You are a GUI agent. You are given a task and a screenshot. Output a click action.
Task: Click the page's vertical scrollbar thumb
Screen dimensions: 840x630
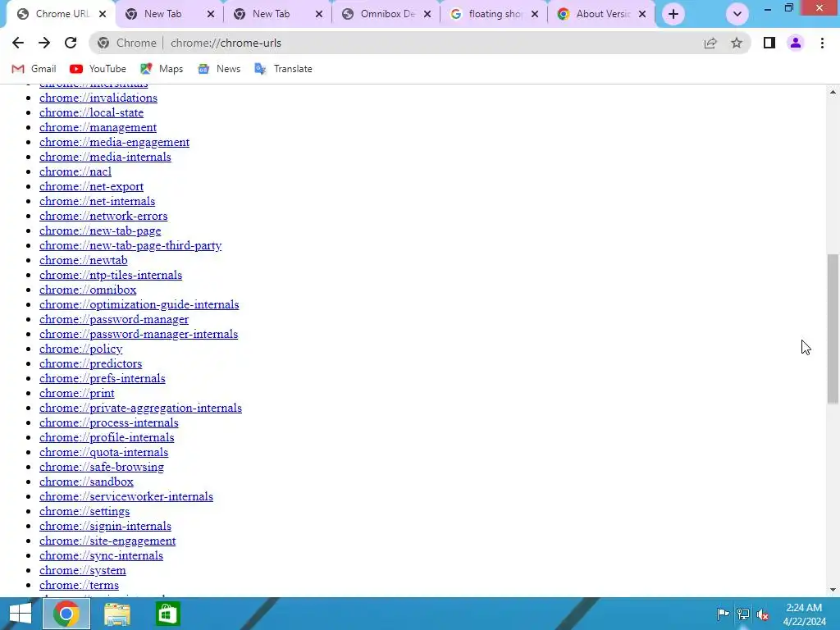pyautogui.click(x=833, y=328)
